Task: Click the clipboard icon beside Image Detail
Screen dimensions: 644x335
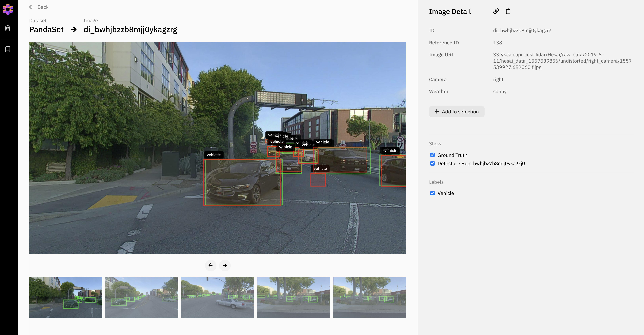Action: click(508, 11)
